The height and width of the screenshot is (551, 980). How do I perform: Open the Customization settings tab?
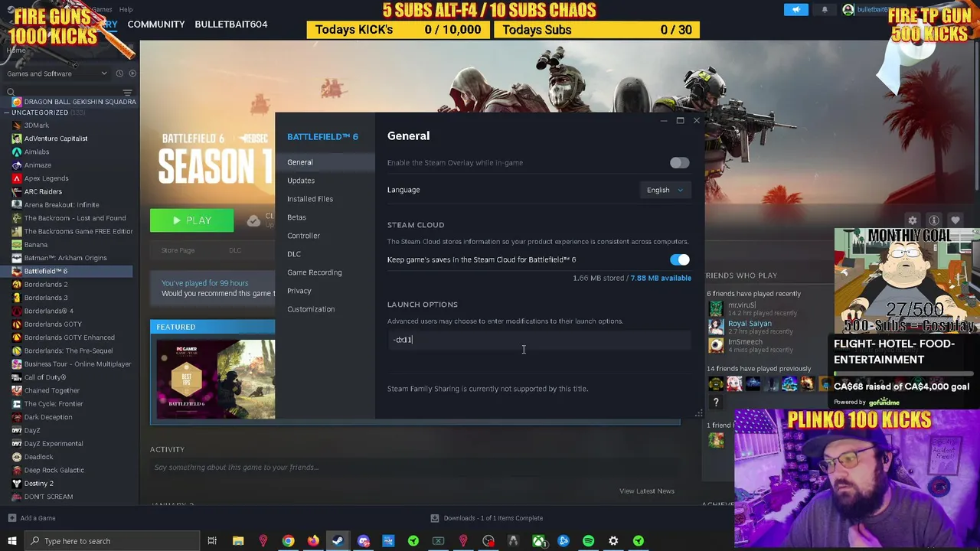pyautogui.click(x=311, y=309)
